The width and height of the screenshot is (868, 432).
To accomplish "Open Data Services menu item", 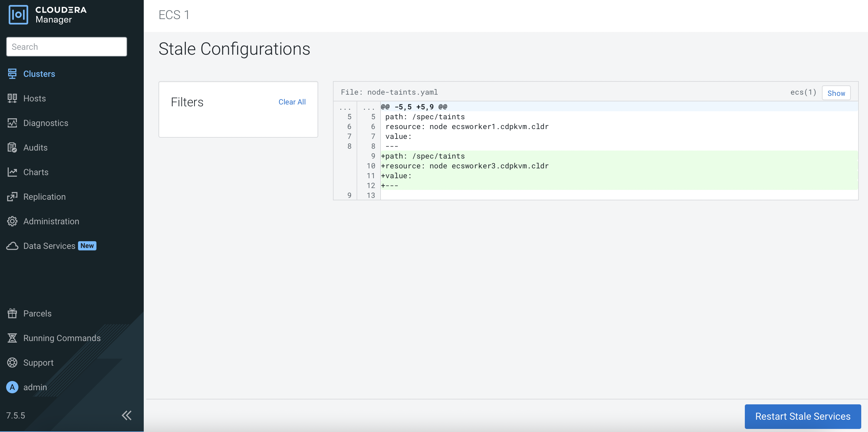I will 49,246.
